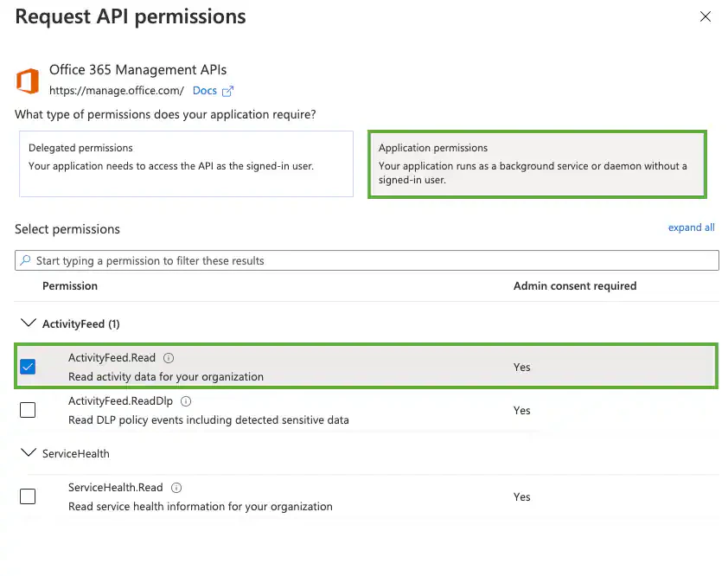Image resolution: width=728 pixels, height=576 pixels.
Task: Click the Select permissions heading
Action: click(x=67, y=229)
